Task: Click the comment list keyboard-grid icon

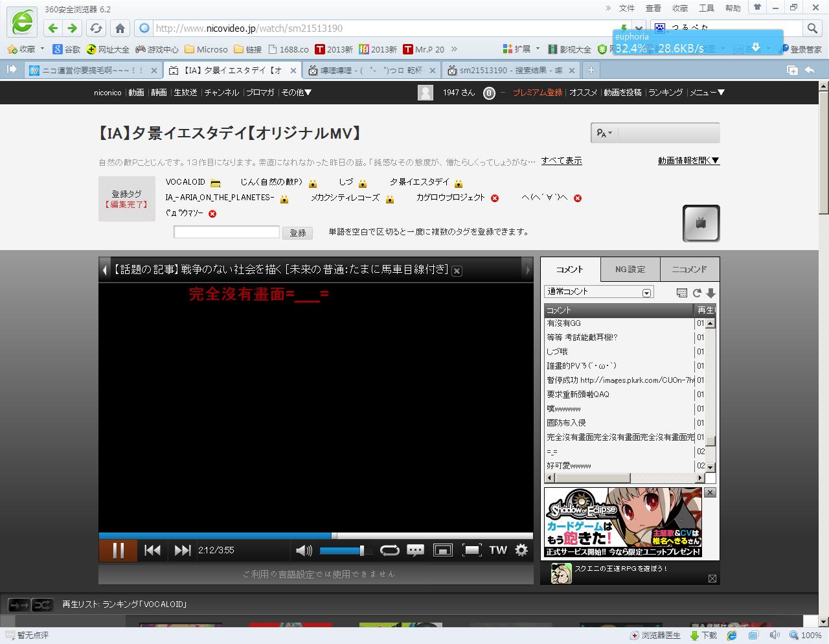Action: 681,293
